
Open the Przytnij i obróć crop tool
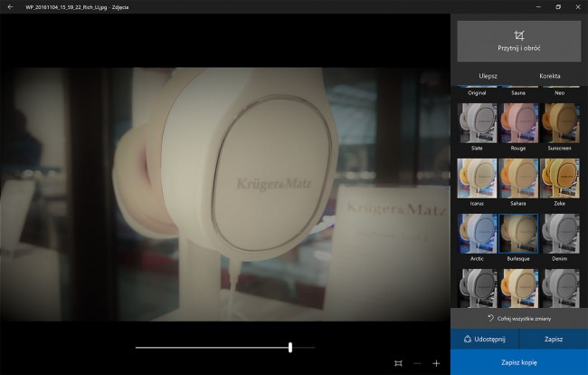[x=519, y=42]
